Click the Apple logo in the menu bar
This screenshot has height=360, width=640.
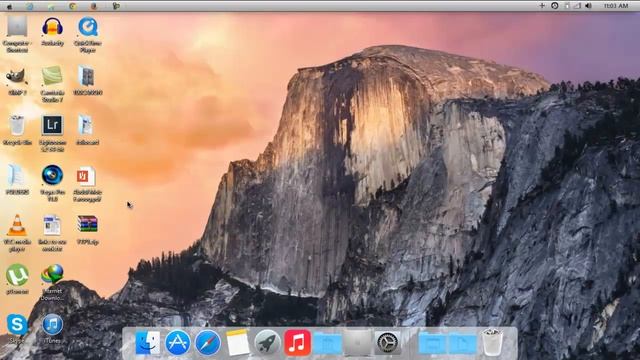tap(9, 6)
